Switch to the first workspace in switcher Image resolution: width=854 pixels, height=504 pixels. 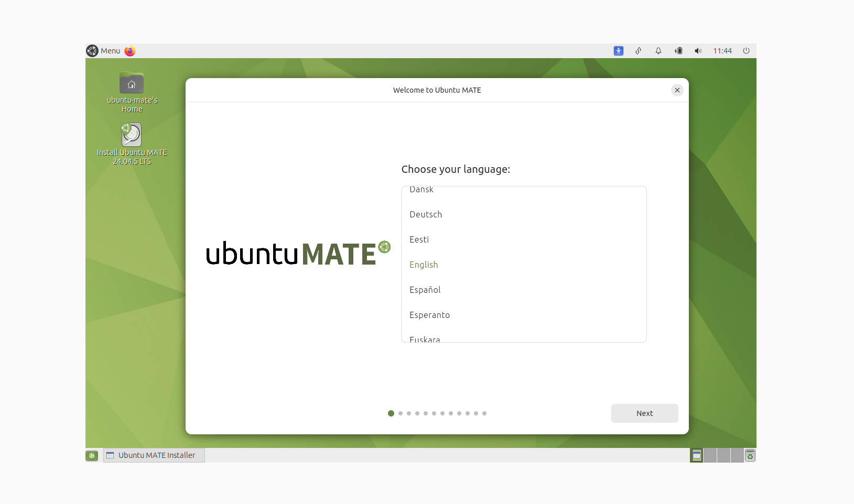(697, 455)
